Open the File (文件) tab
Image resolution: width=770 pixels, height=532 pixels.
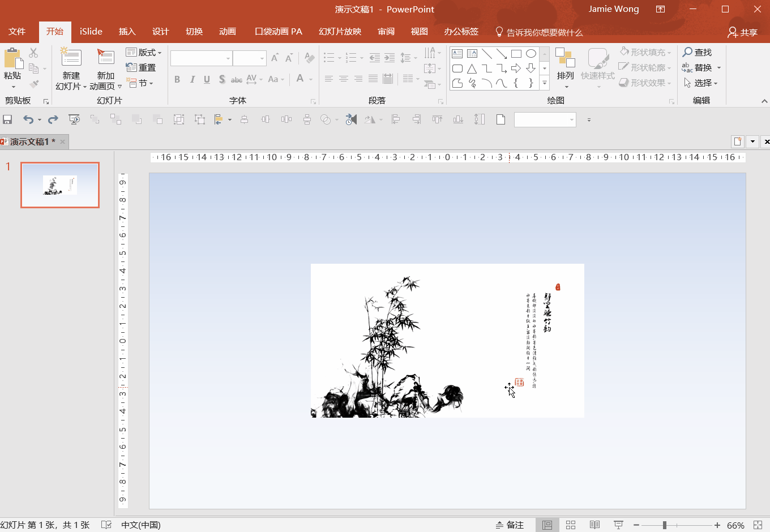coord(17,32)
